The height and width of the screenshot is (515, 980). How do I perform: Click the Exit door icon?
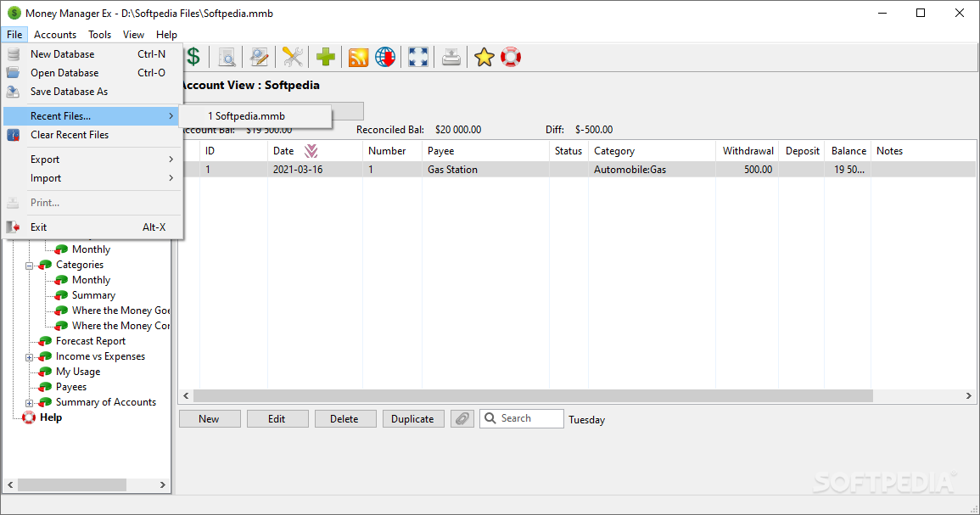tap(13, 227)
